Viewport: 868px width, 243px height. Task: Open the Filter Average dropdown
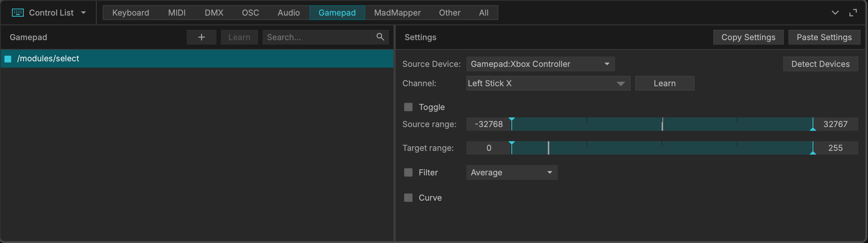click(x=512, y=172)
